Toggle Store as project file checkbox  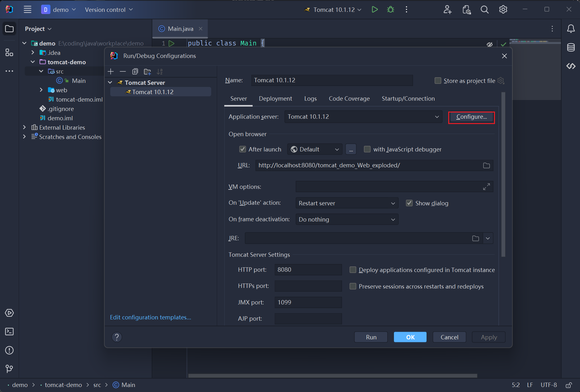pos(438,81)
